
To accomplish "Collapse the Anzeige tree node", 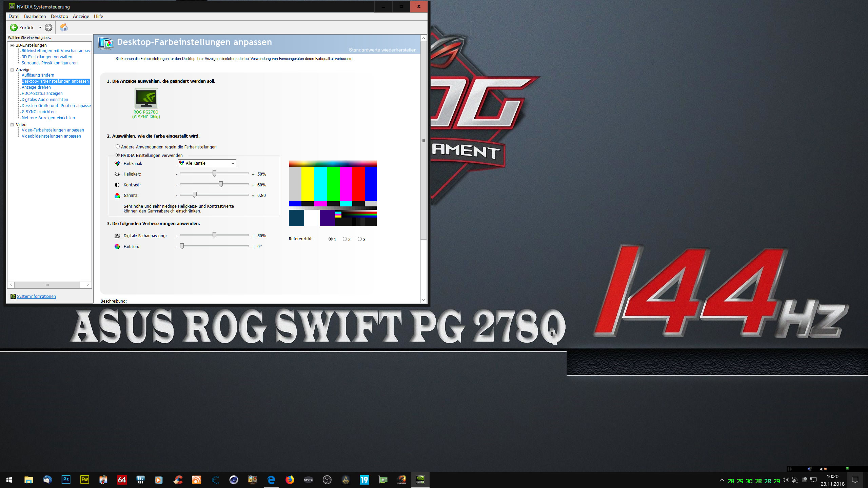I will pos(12,70).
